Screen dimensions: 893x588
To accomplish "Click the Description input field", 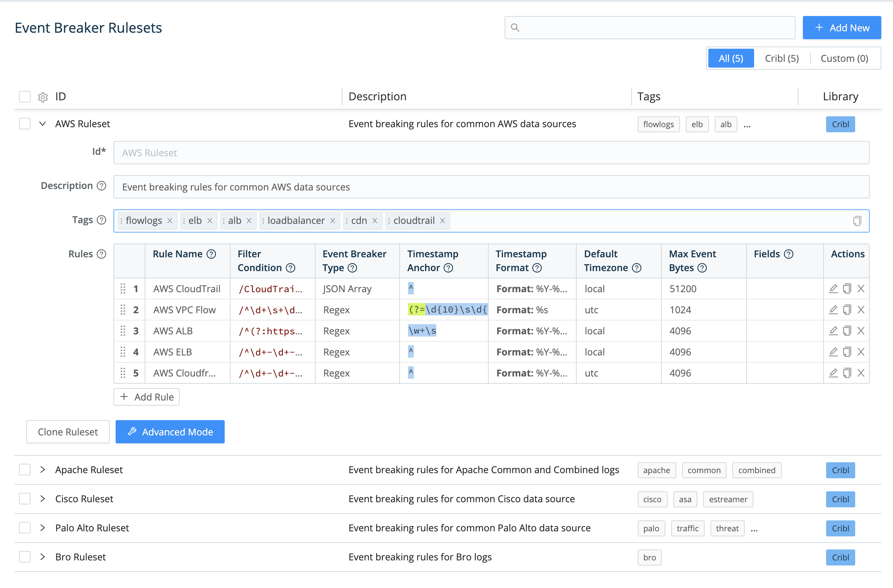I will point(492,187).
